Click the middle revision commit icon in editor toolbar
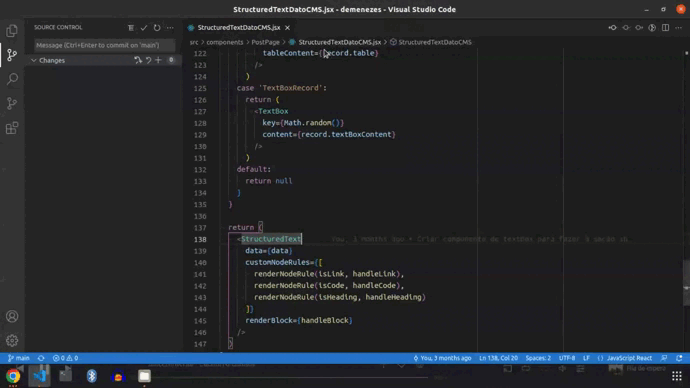This screenshot has width=690, height=388. click(x=626, y=28)
